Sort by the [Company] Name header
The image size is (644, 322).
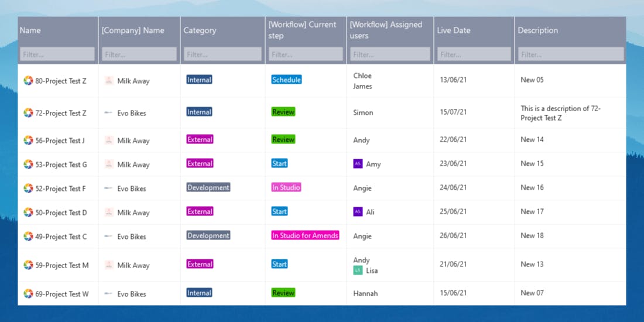click(x=133, y=30)
